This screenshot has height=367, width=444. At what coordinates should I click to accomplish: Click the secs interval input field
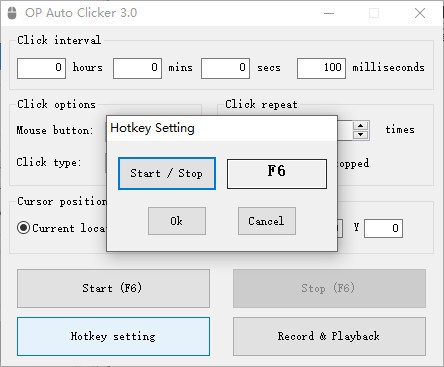point(225,68)
